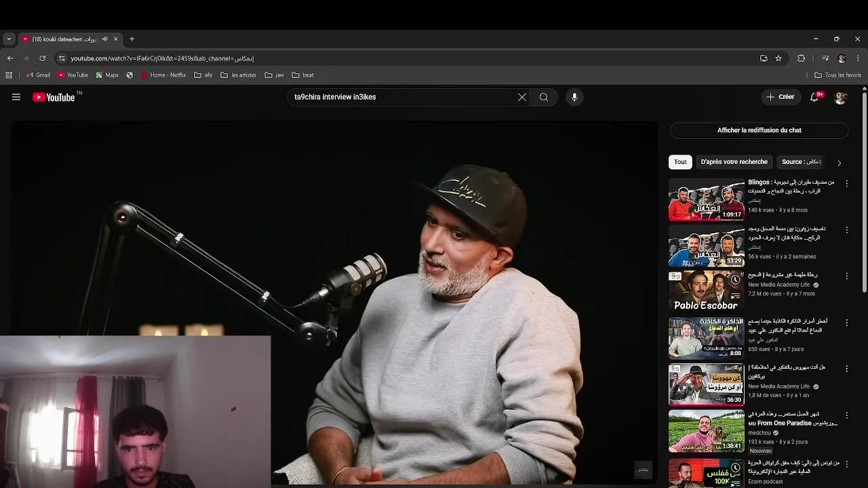Open more options for Pablo Escobar video

pos(846,276)
